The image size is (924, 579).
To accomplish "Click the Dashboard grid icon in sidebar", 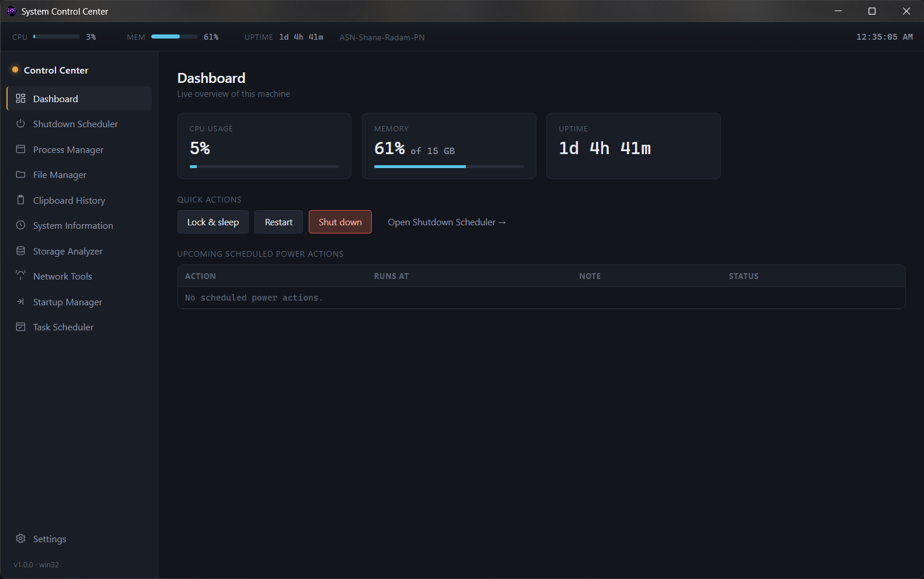I will coord(20,99).
